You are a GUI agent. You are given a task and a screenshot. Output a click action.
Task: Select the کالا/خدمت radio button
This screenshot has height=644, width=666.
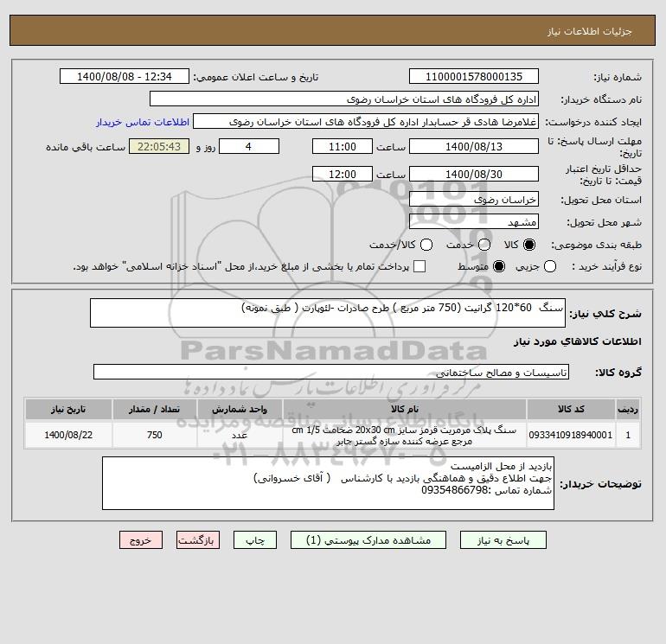click(x=426, y=245)
